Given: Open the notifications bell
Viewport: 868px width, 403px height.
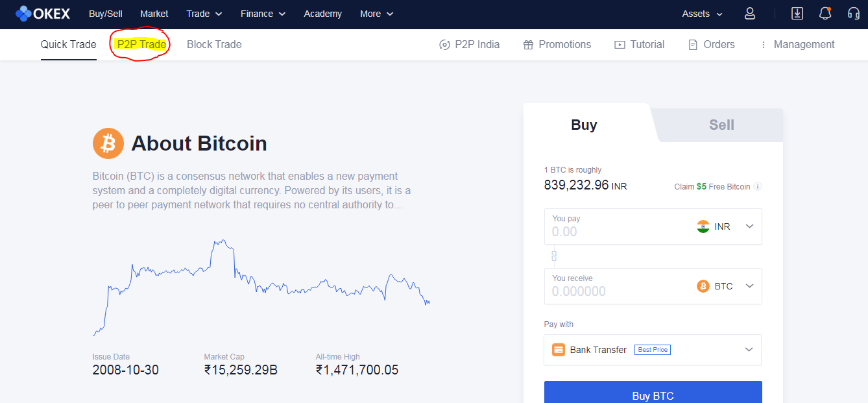Looking at the screenshot, I should click(x=825, y=14).
